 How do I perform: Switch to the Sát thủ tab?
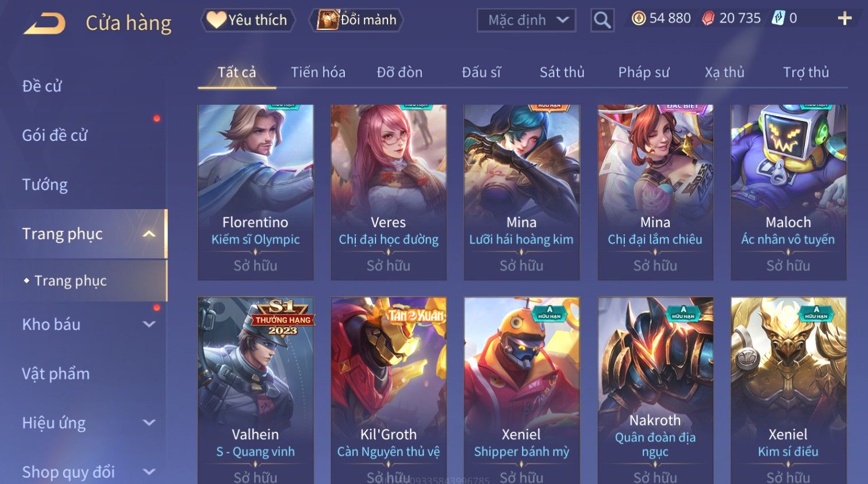562,72
